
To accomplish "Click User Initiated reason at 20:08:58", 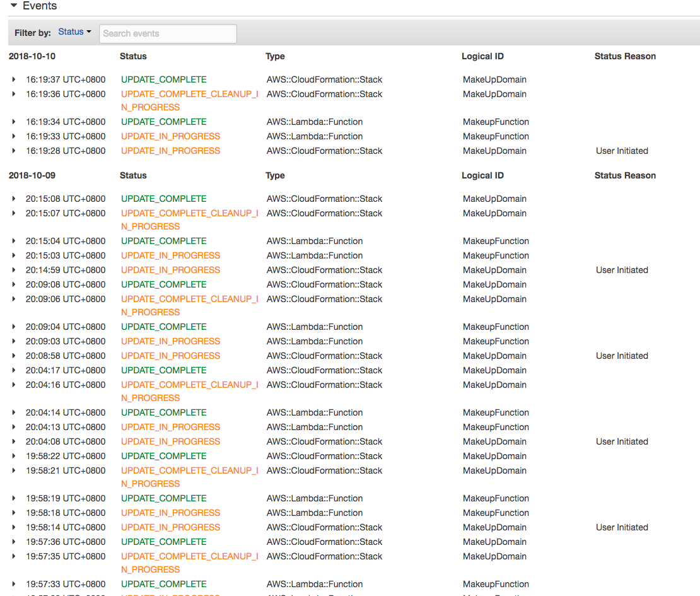I will (x=622, y=356).
